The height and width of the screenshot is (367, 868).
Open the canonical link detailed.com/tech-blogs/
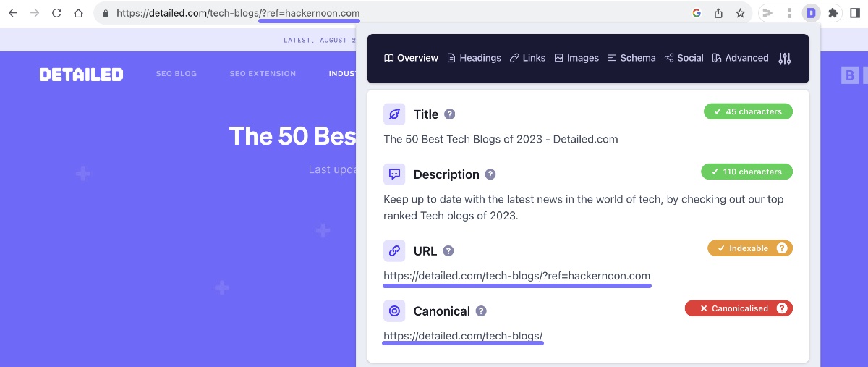463,336
